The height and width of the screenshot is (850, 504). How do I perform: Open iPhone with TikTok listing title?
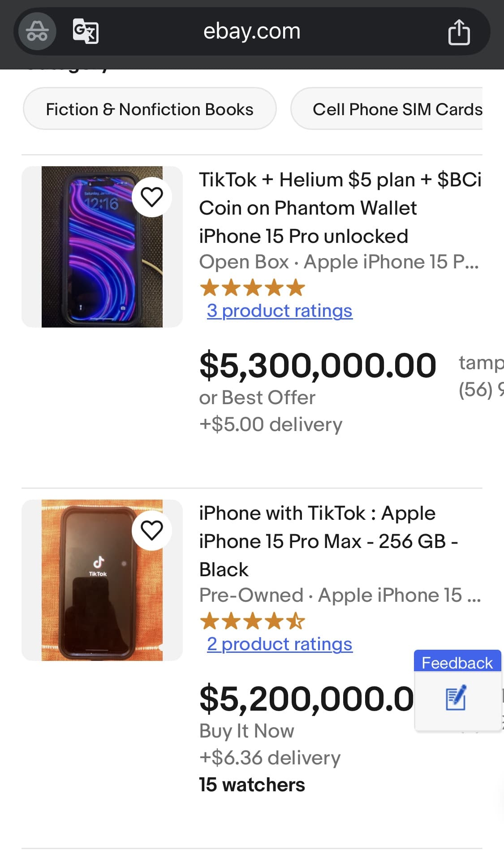[328, 541]
